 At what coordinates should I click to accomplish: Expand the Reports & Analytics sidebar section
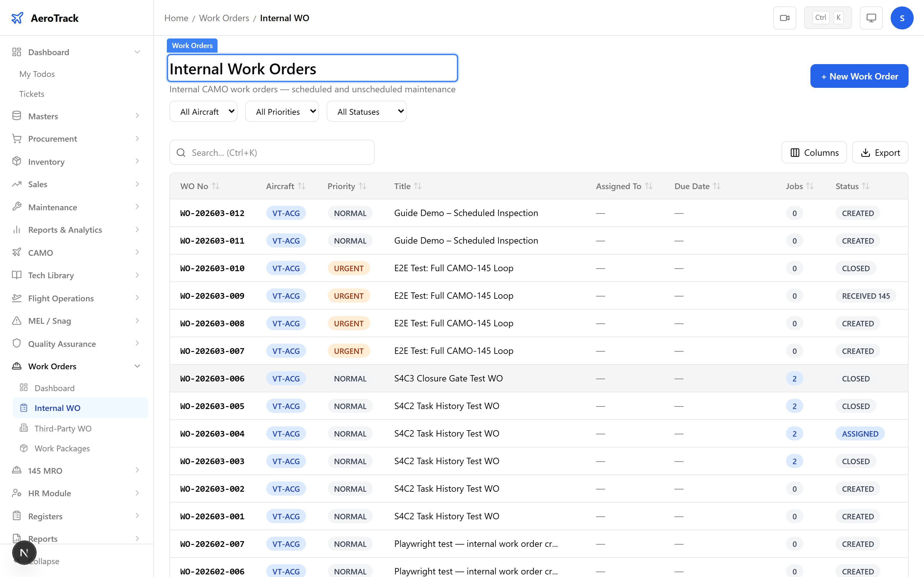pyautogui.click(x=65, y=229)
